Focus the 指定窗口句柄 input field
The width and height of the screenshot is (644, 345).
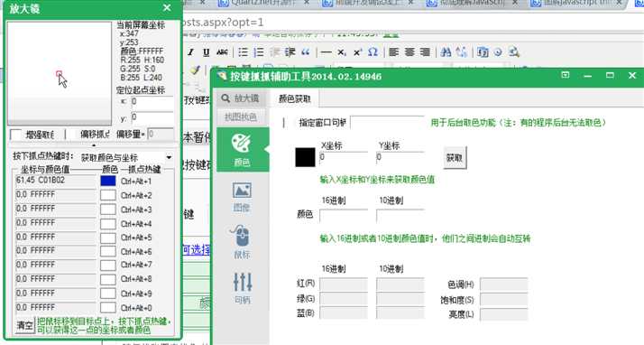coord(387,123)
